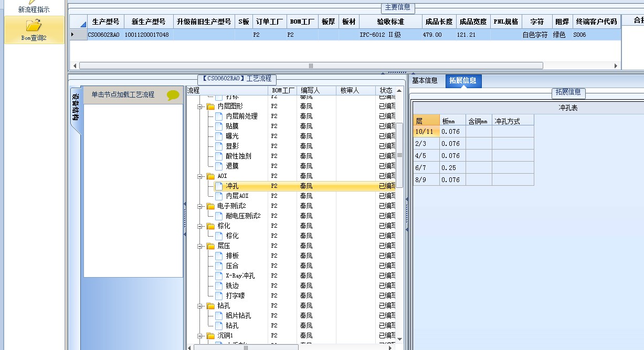Click the main grid scroll right arrow

616,66
